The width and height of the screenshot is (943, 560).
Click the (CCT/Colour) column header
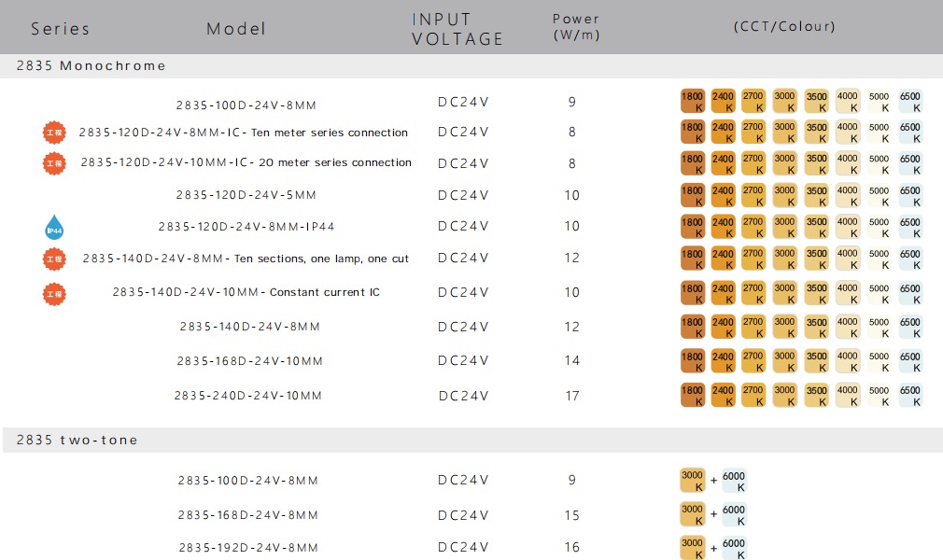(x=784, y=26)
